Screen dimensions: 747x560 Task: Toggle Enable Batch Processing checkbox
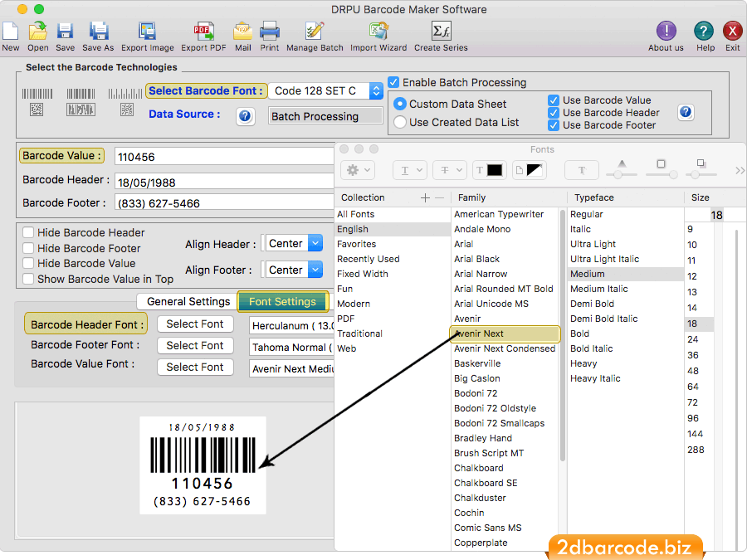pos(393,82)
